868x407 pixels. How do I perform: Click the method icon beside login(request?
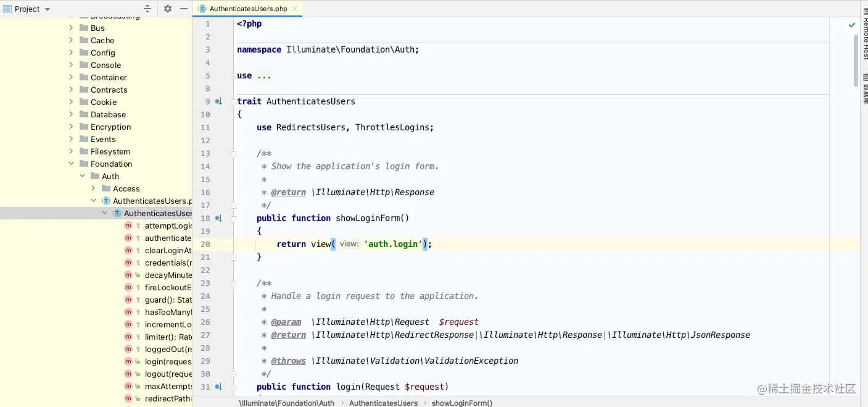tap(128, 361)
